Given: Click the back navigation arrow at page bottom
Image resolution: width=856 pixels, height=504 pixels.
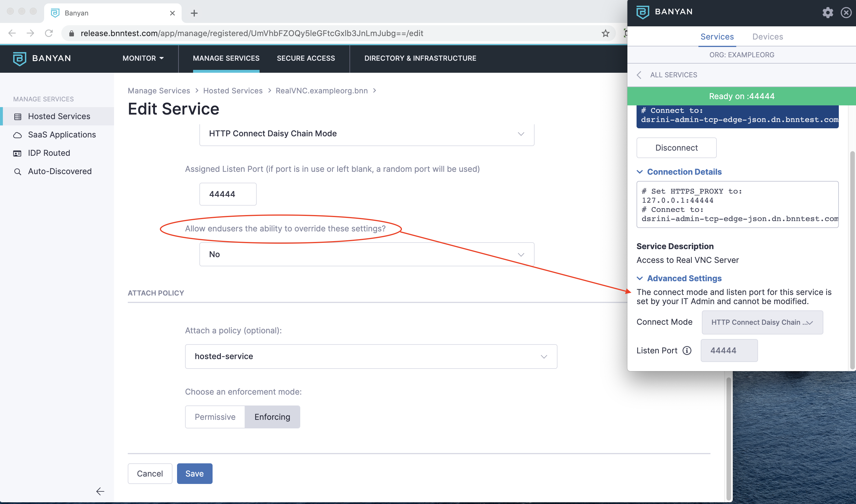Looking at the screenshot, I should pyautogui.click(x=100, y=491).
